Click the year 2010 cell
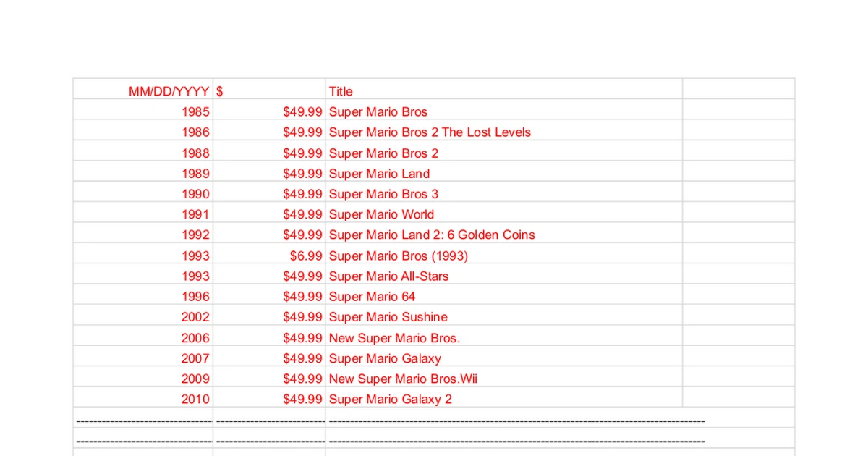Viewport: 868px width, 456px height. 143,399
